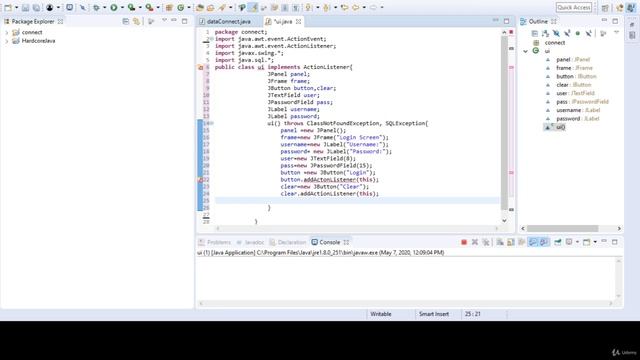Select frame : JFrame in Outline
This screenshot has height=360, width=640.
(x=574, y=68)
